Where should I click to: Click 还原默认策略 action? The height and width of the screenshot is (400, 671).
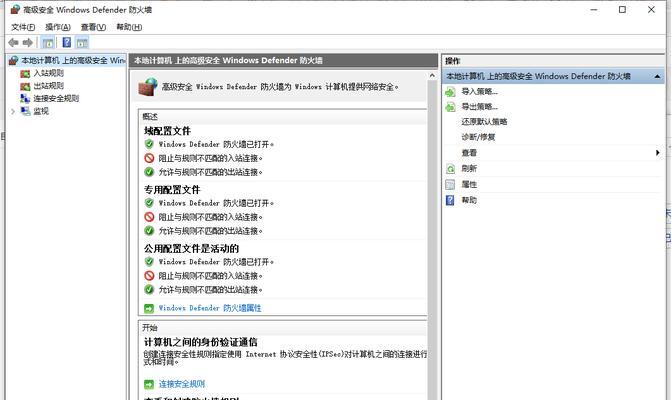pyautogui.click(x=484, y=121)
